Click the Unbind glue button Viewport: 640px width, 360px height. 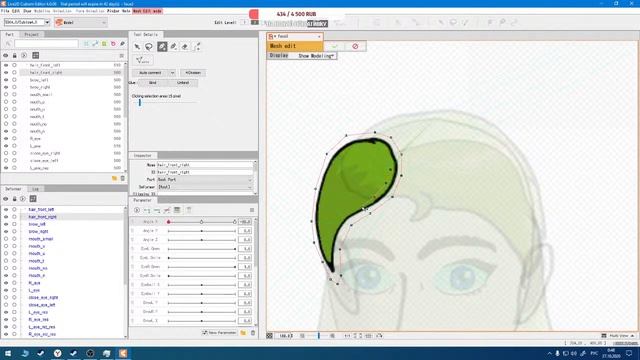(x=183, y=82)
